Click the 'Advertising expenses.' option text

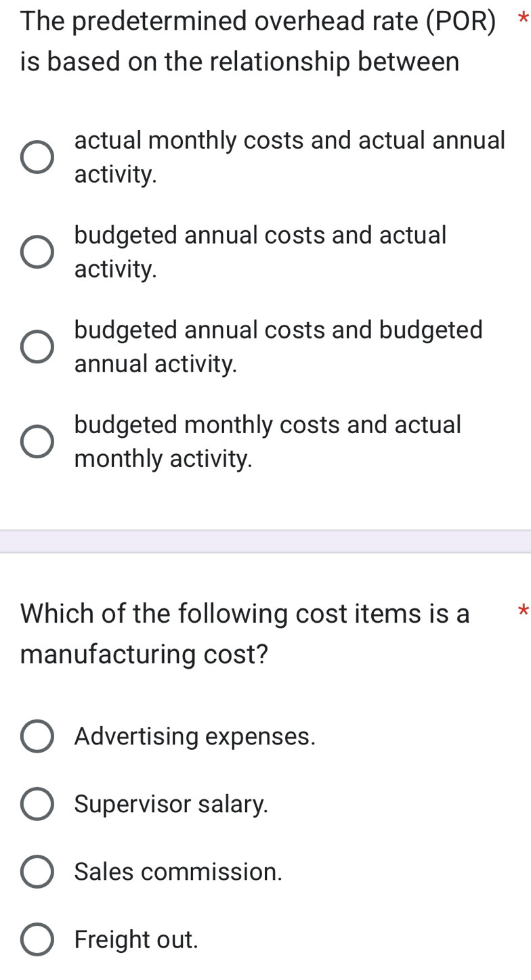[195, 736]
